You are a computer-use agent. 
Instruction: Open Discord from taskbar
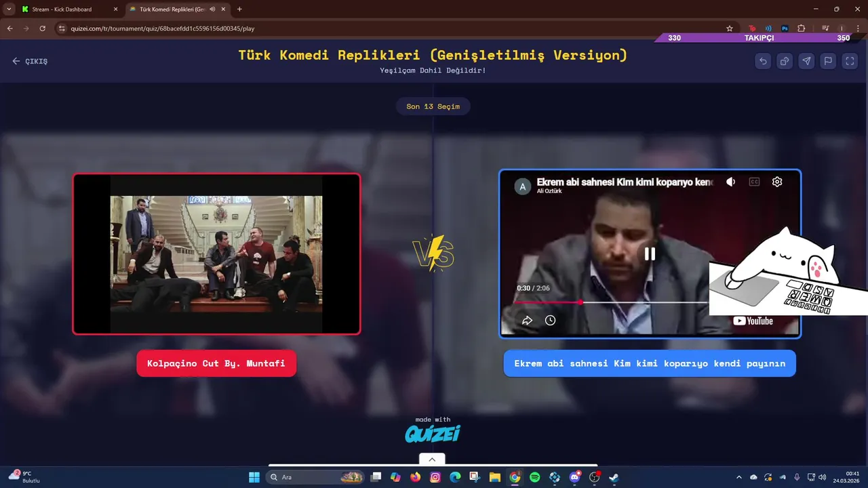click(x=574, y=477)
